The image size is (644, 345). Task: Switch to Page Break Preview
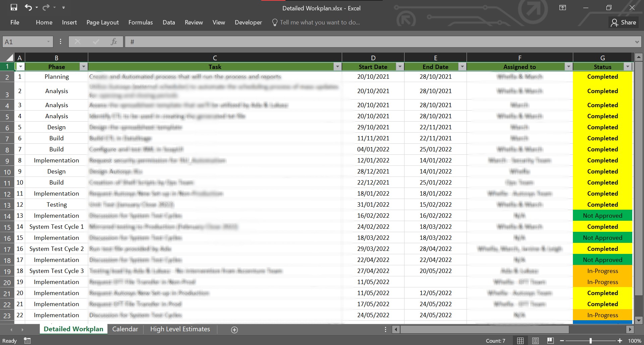[550, 341]
